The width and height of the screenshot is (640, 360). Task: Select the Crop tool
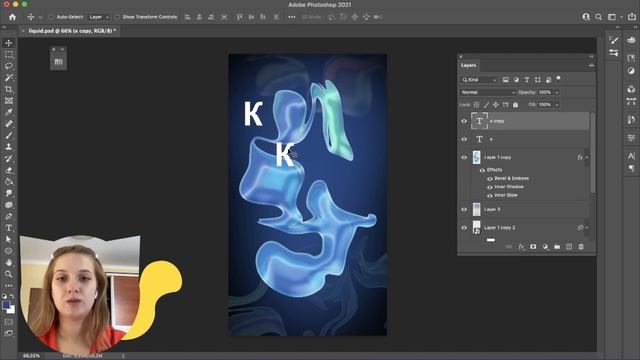9,89
